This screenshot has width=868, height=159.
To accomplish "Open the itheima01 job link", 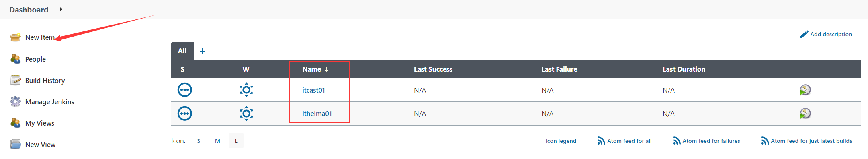I will [317, 114].
